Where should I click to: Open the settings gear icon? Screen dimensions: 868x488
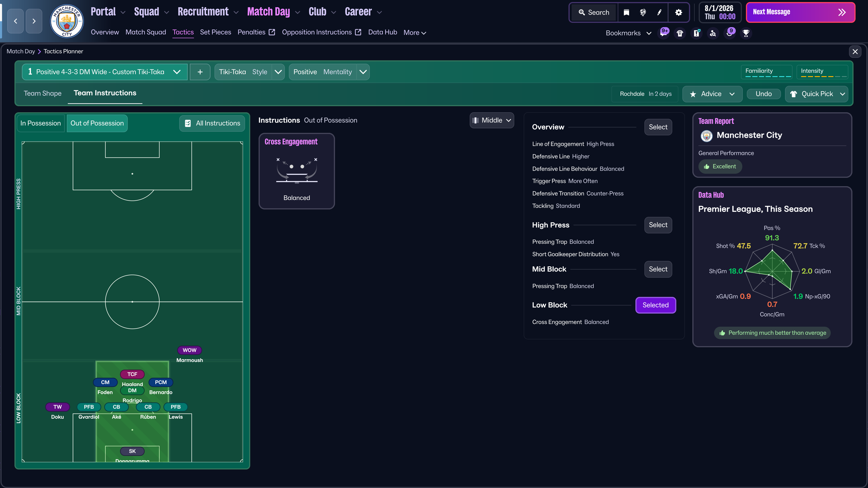(x=678, y=12)
